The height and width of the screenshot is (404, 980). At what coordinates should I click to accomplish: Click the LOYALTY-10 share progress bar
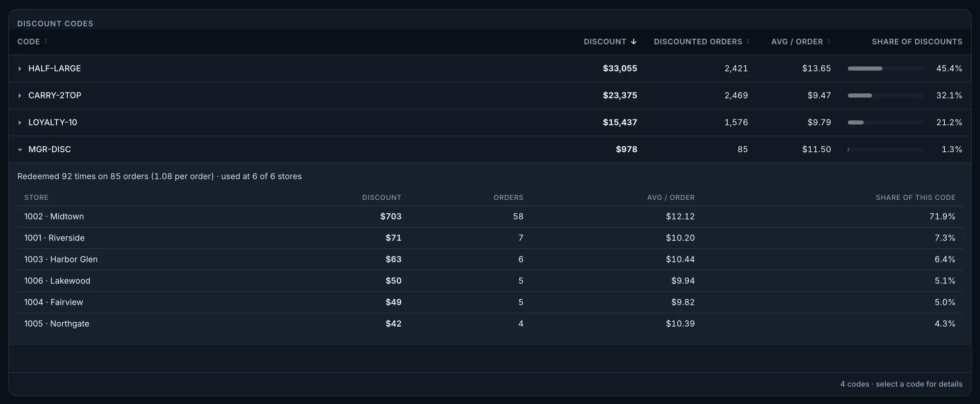pyautogui.click(x=885, y=122)
